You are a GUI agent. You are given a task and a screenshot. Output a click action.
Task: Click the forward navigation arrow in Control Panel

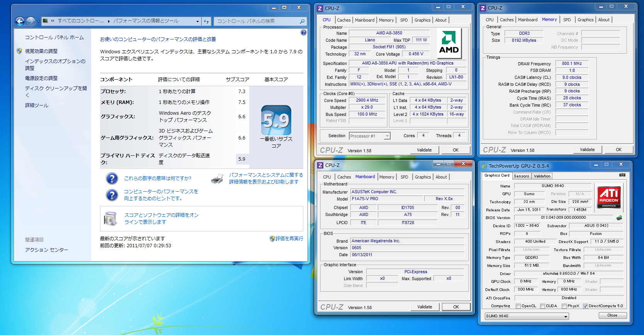click(x=31, y=21)
